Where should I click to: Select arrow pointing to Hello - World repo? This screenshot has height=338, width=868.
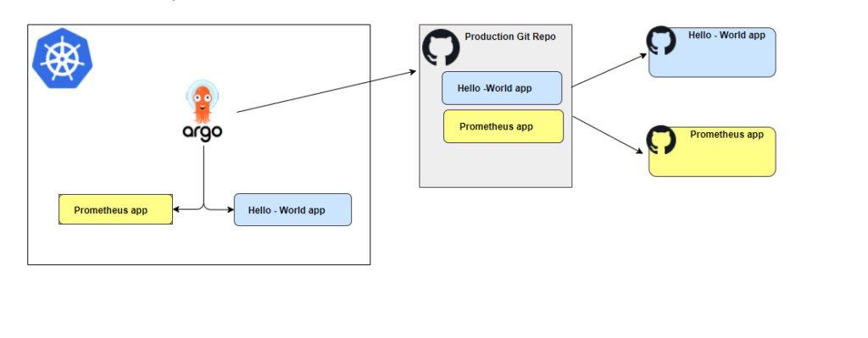(609, 69)
